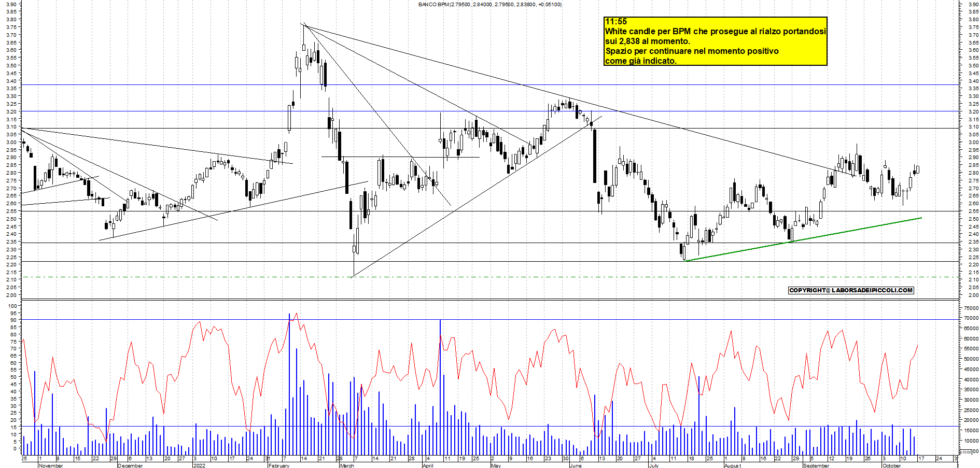The image size is (980, 468).
Task: Click the 'May' month label
Action: click(x=496, y=465)
